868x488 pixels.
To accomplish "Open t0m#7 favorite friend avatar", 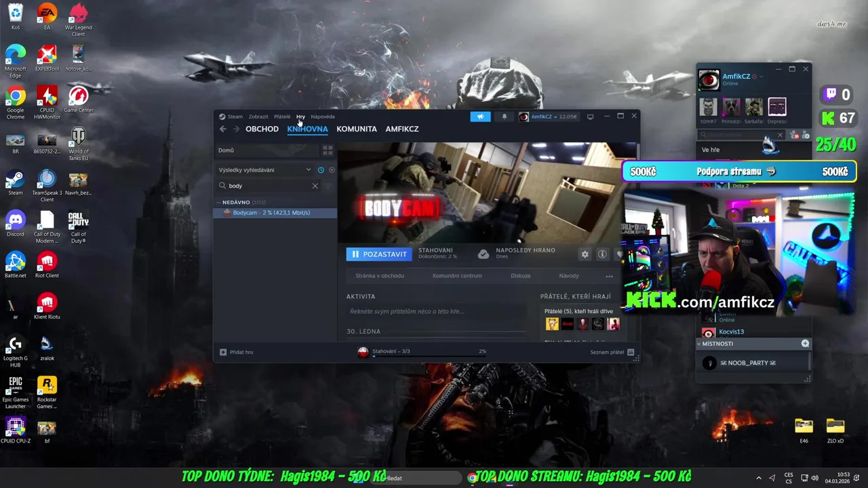I will (708, 107).
